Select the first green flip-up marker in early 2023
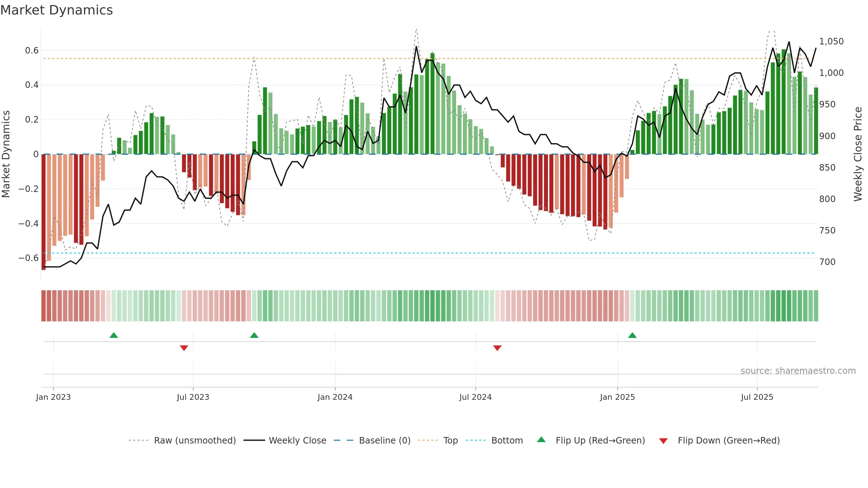Image resolution: width=868 pixels, height=488 pixels. point(114,335)
